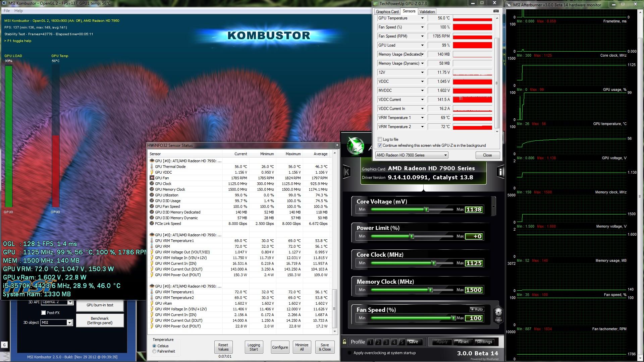
Task: Open Afterburner Settings
Action: pos(484,342)
